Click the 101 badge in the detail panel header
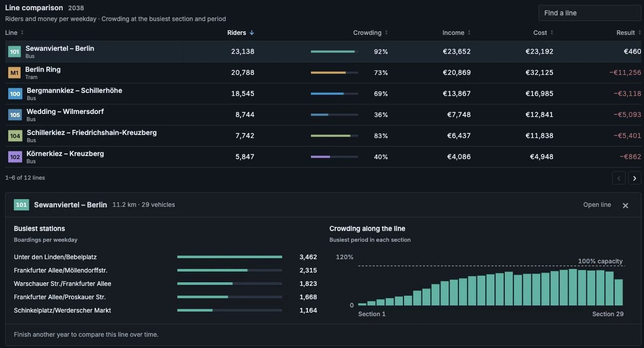This screenshot has width=644, height=348. (x=21, y=205)
